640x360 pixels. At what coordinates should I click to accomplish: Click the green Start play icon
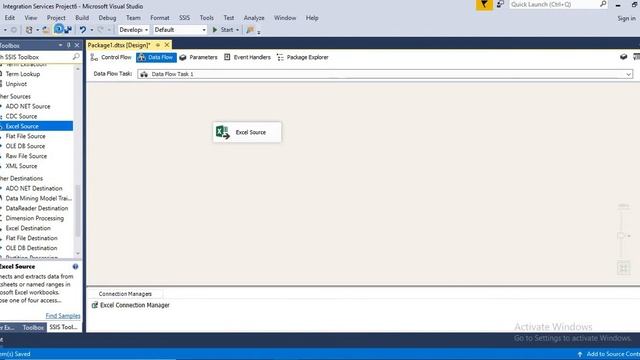[215, 30]
